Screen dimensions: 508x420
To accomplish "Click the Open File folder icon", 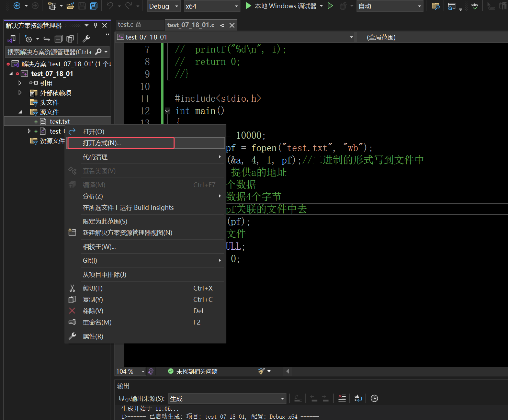I will [70, 6].
